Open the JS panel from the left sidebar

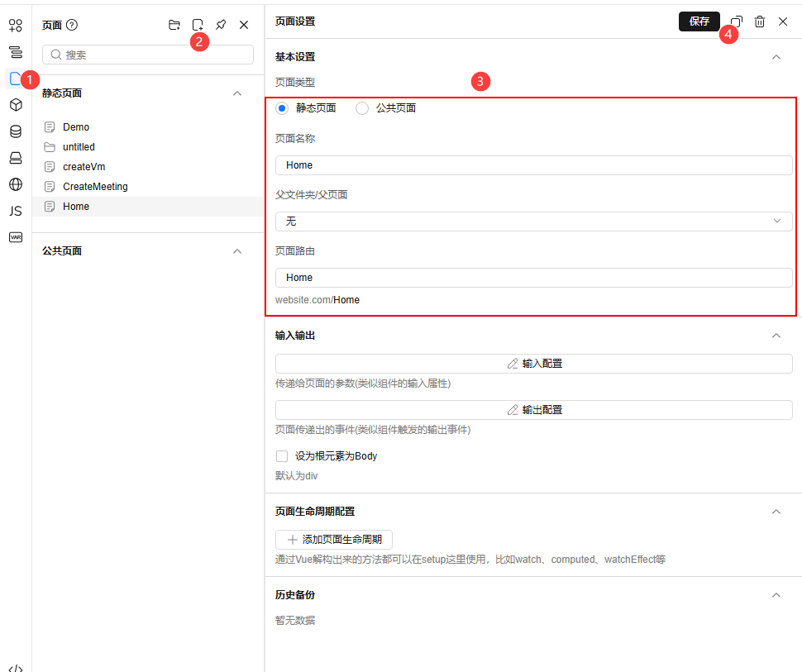tap(15, 211)
